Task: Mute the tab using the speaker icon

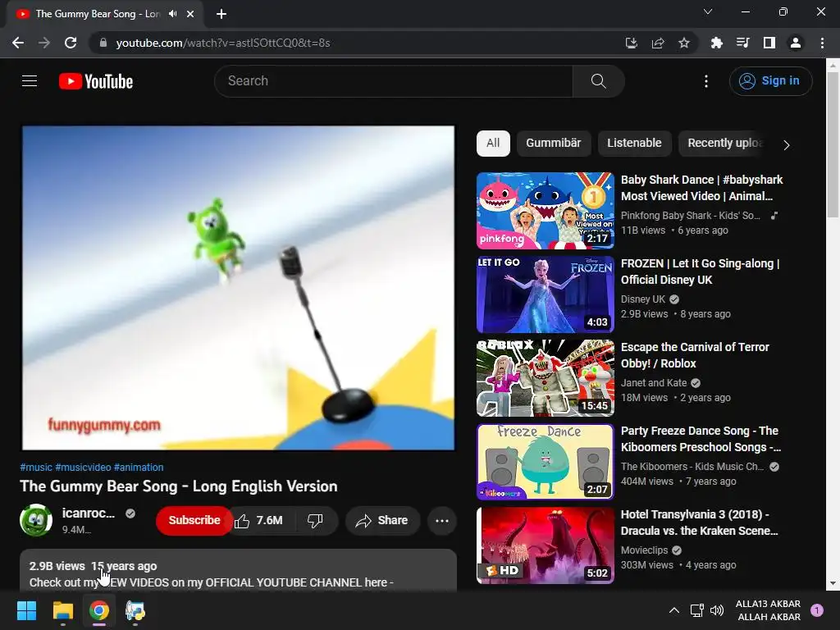Action: pos(172,14)
